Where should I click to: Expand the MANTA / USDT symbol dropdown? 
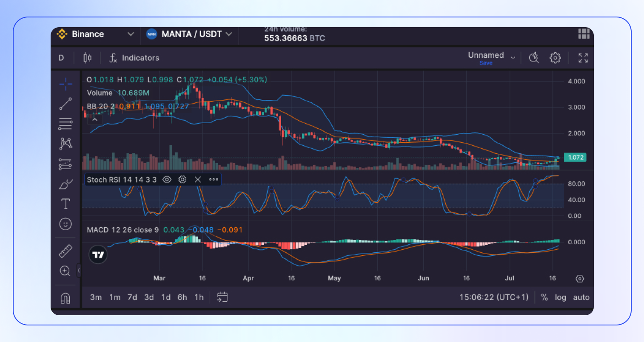click(x=230, y=34)
